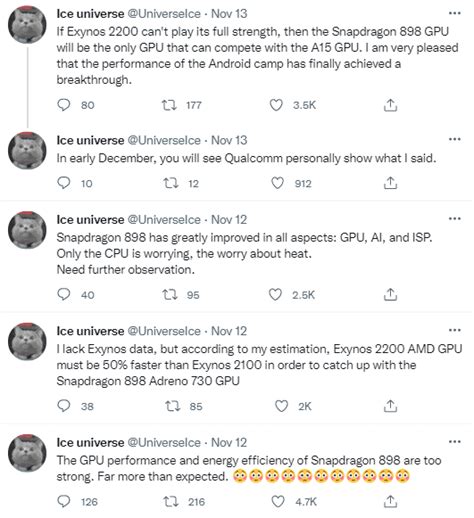Retweet the tweet with 216 retweets
This screenshot has width=474, height=518.
[x=171, y=501]
